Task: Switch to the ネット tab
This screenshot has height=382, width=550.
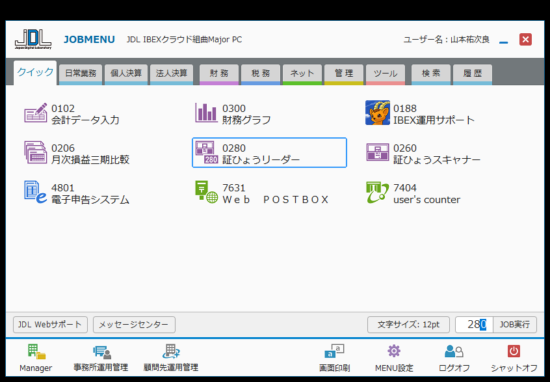Action: [302, 74]
